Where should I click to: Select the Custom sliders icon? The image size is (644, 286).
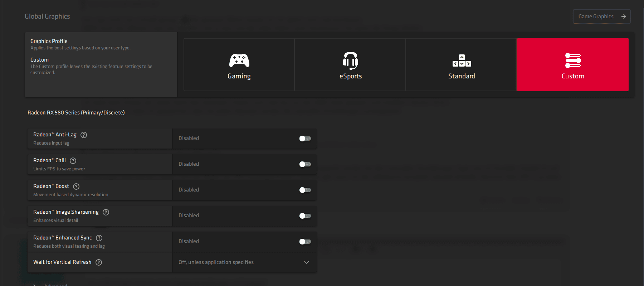point(573,60)
